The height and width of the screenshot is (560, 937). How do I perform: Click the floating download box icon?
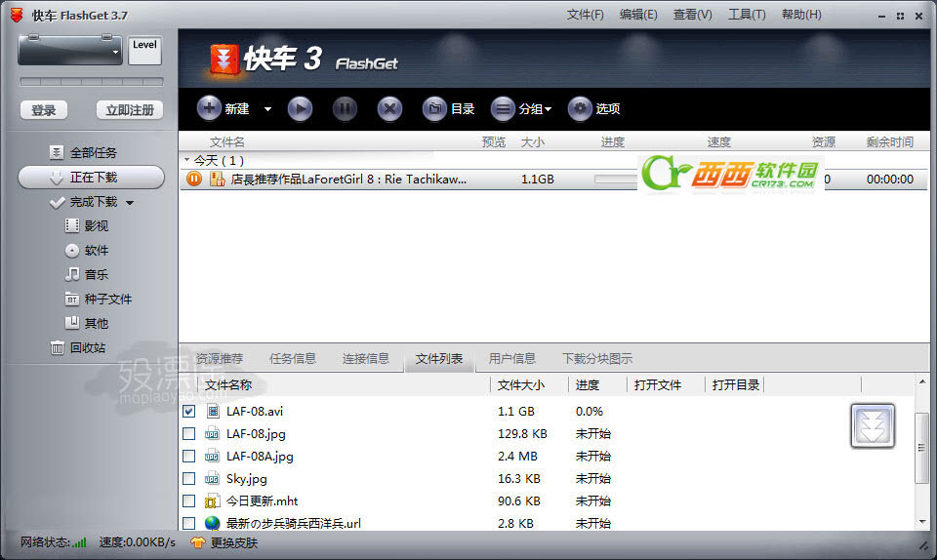[873, 425]
